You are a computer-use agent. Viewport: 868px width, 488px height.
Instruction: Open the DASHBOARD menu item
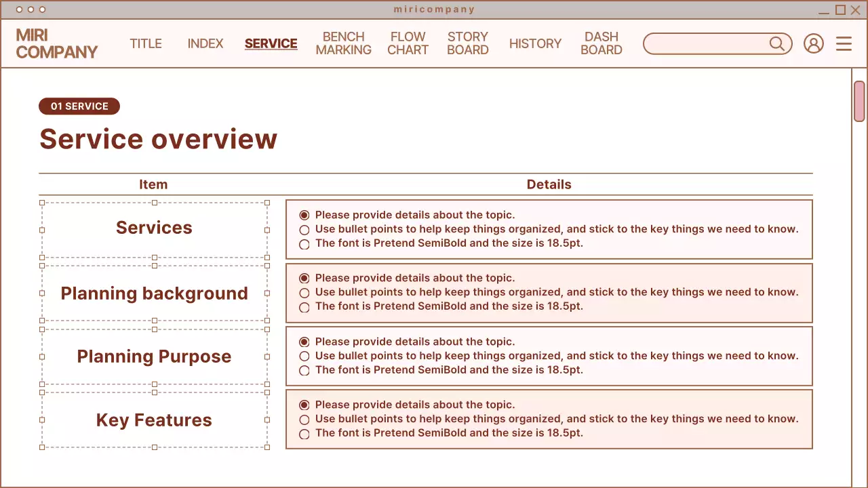tap(601, 43)
